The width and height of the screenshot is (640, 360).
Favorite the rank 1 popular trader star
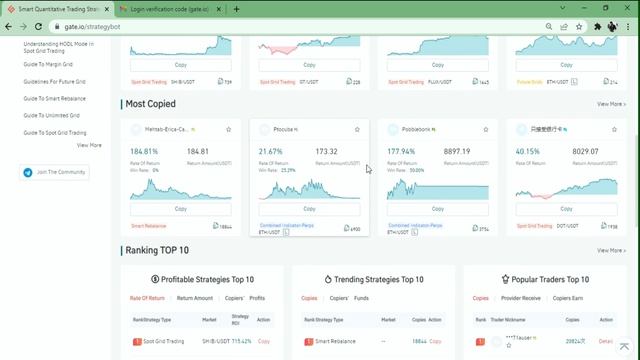point(509,345)
